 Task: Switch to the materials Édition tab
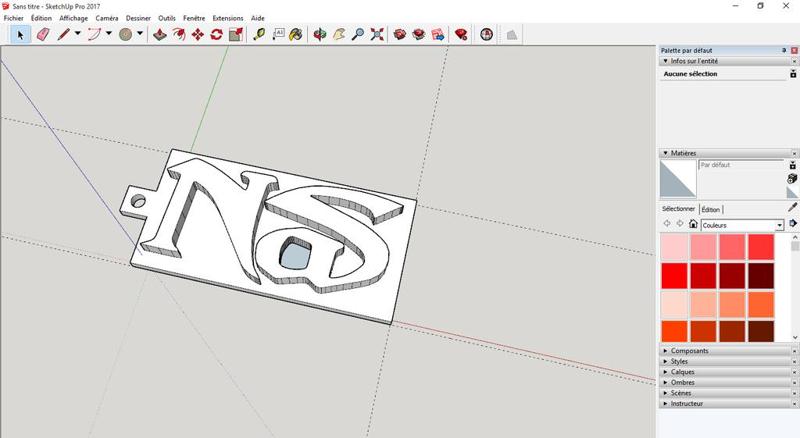coord(711,209)
